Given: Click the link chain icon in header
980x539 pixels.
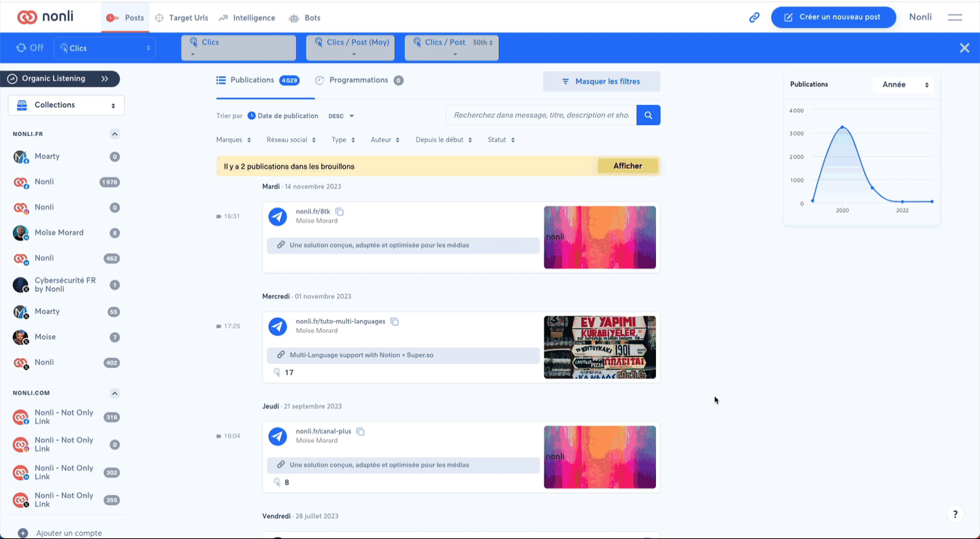Looking at the screenshot, I should (754, 18).
